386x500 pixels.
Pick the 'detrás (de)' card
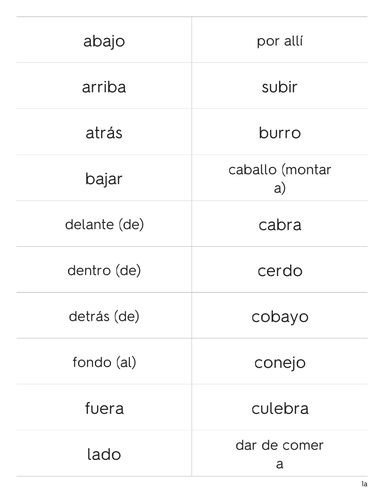tap(104, 316)
